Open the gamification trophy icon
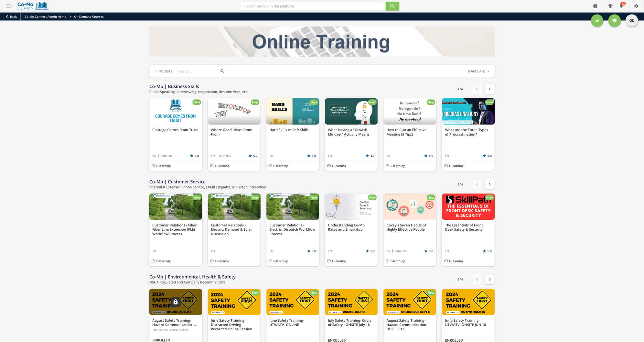The height and width of the screenshot is (342, 644). pyautogui.click(x=610, y=6)
